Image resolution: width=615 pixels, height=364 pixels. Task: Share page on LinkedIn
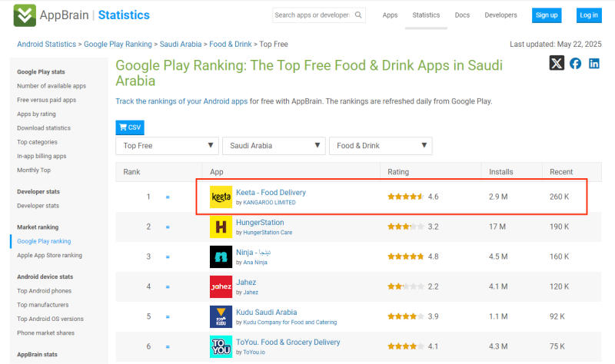pyautogui.click(x=594, y=64)
